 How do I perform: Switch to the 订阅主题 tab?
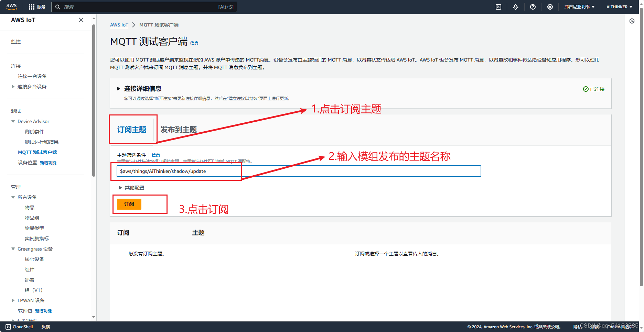click(132, 130)
